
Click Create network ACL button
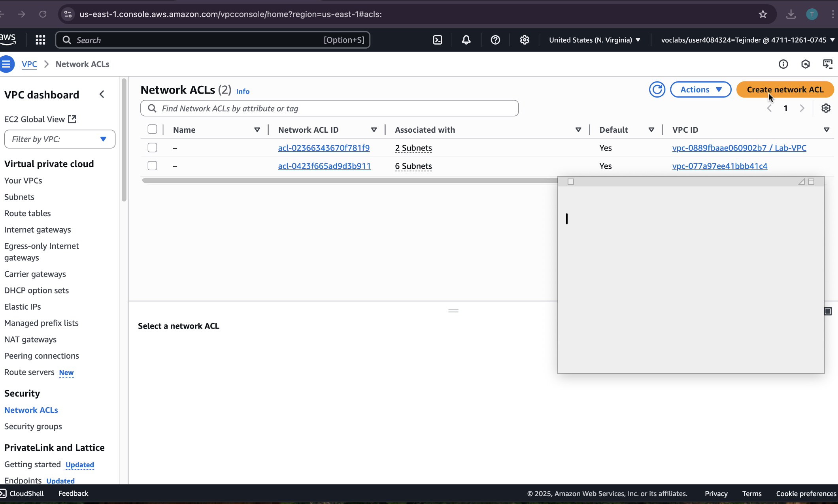click(785, 90)
